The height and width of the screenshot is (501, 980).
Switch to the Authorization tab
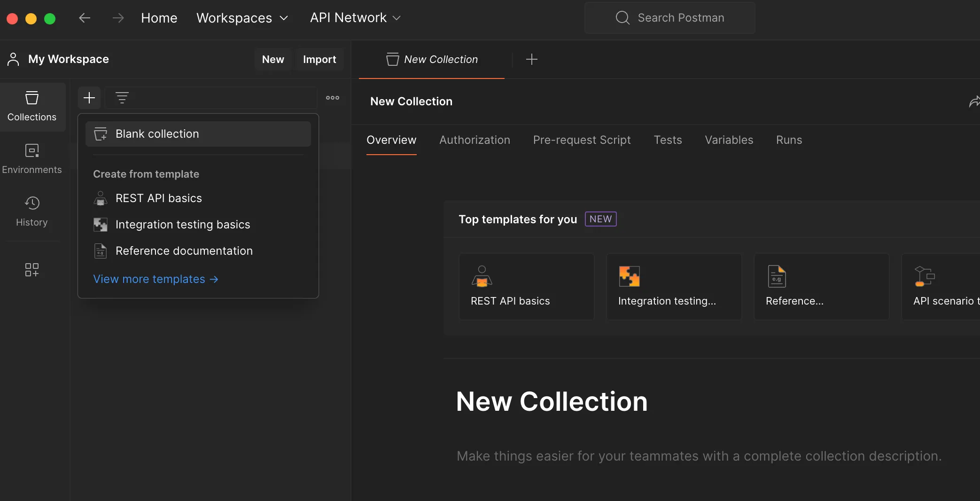click(x=474, y=140)
